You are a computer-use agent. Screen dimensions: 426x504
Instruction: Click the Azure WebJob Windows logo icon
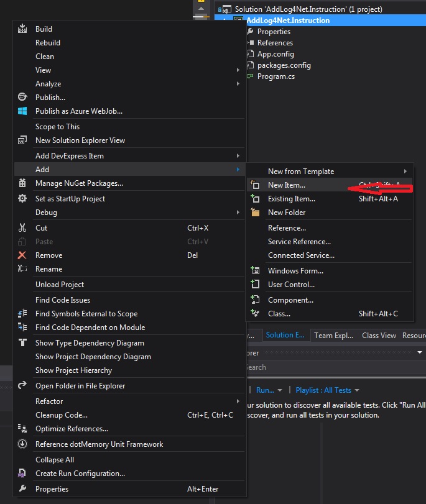(23, 111)
